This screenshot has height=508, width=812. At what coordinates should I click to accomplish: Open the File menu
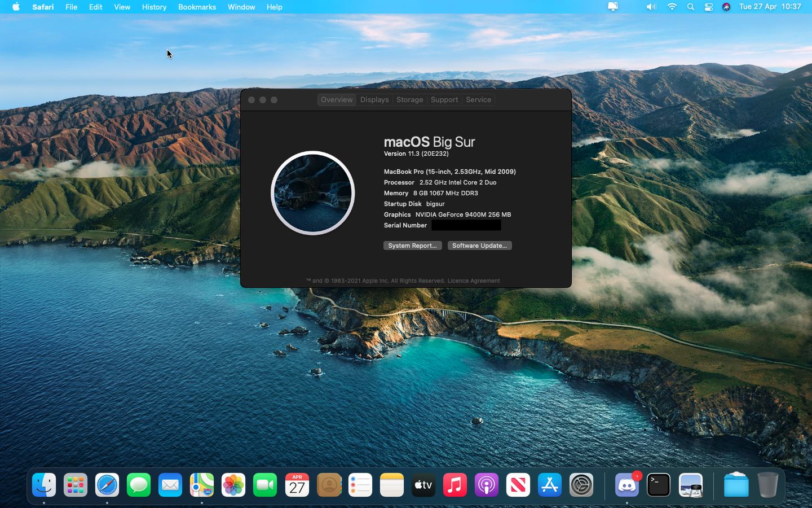(x=71, y=7)
